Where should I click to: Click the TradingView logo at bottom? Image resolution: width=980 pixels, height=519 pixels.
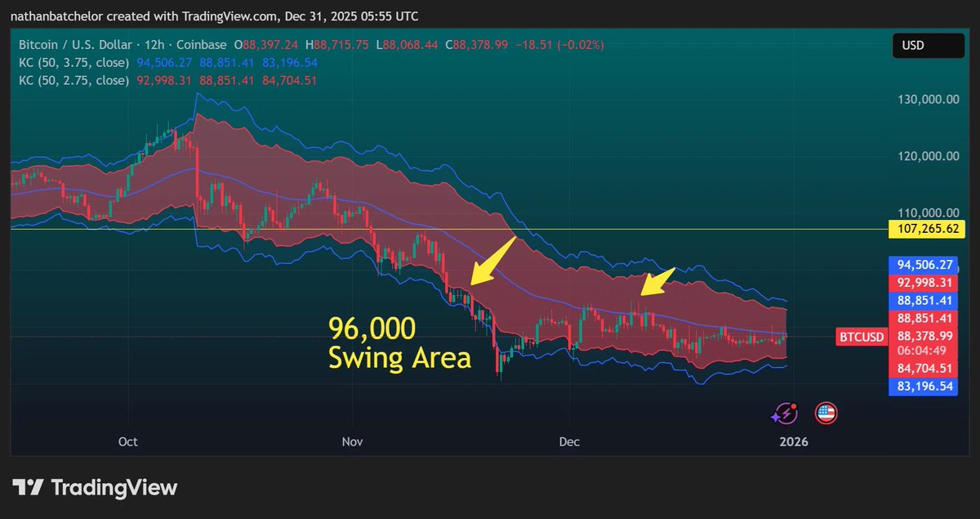tap(95, 488)
